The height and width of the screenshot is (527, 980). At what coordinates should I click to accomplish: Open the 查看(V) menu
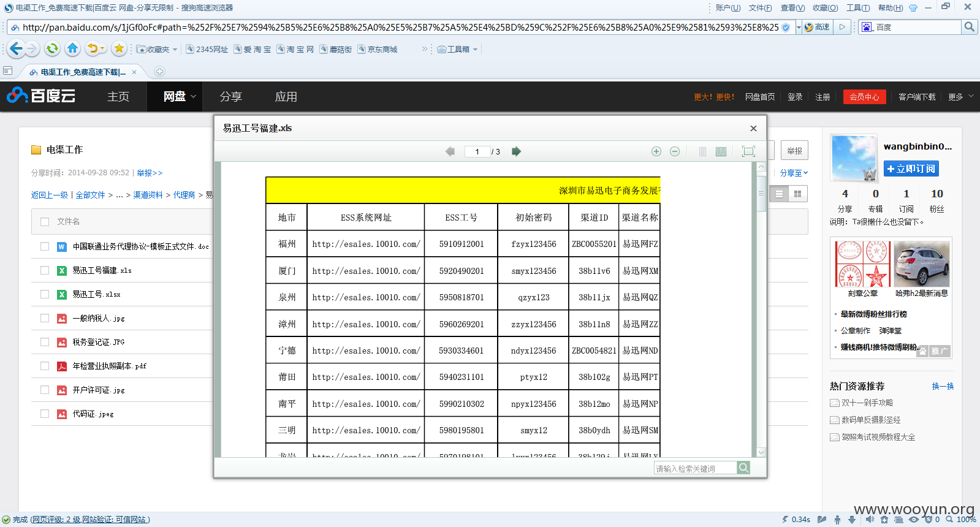[792, 8]
